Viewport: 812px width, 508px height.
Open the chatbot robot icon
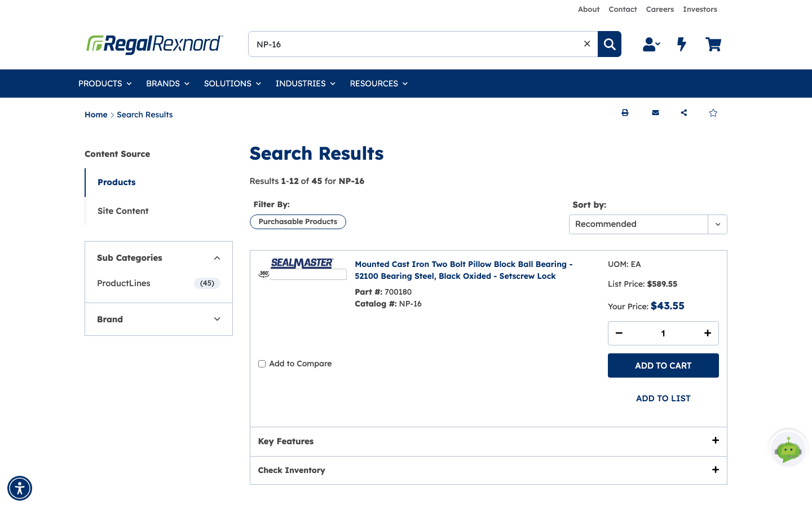788,449
